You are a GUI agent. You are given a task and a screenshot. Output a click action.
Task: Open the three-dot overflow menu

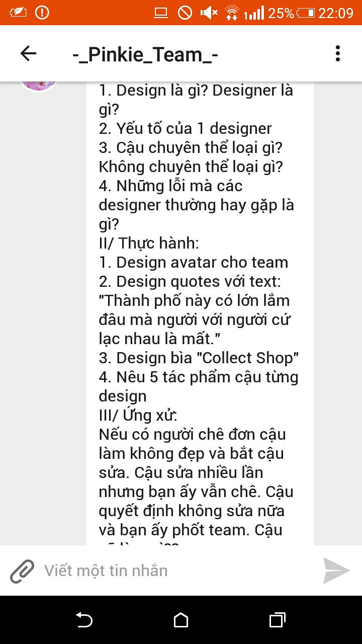pos(337,53)
